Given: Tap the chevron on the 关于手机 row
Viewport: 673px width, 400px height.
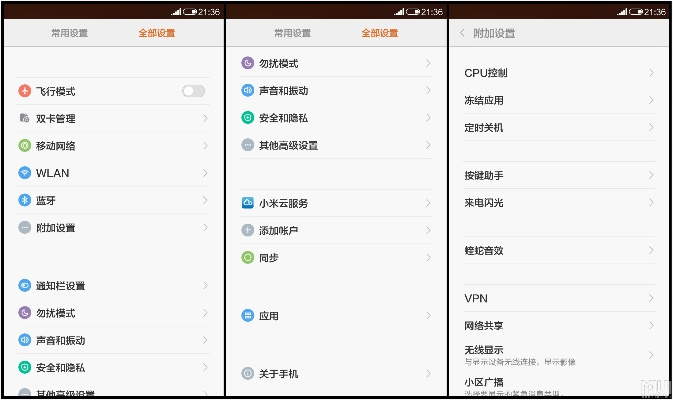Looking at the screenshot, I should pos(428,374).
